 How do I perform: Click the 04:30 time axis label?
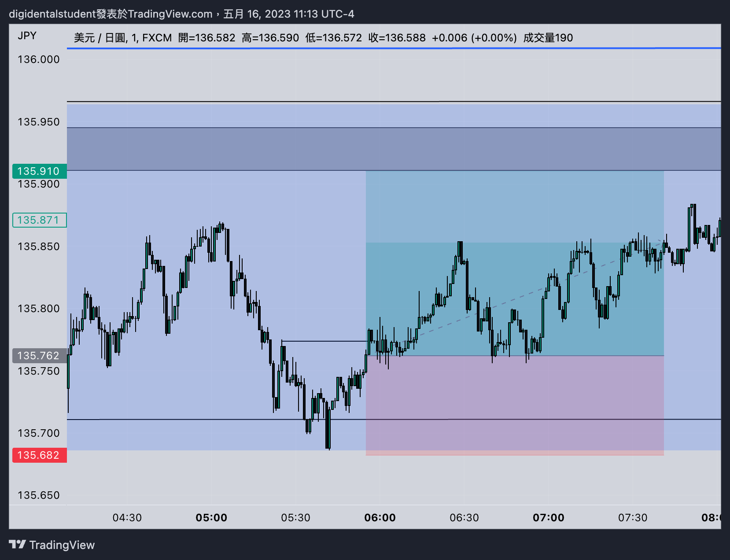point(127,518)
